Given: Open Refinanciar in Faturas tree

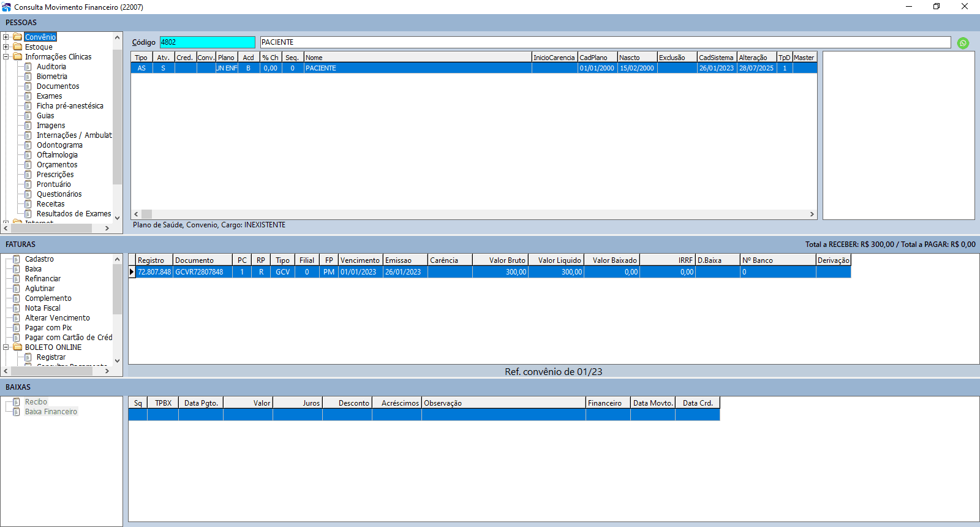Looking at the screenshot, I should [42, 279].
